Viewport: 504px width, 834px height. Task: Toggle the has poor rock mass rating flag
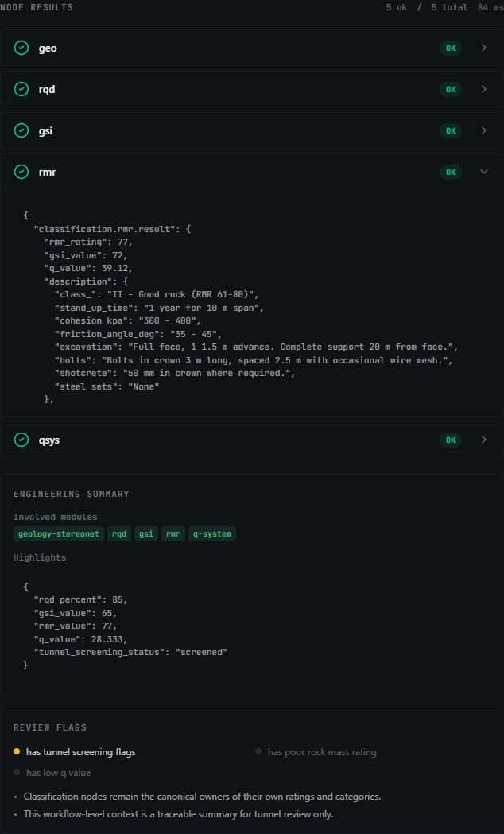click(x=316, y=752)
